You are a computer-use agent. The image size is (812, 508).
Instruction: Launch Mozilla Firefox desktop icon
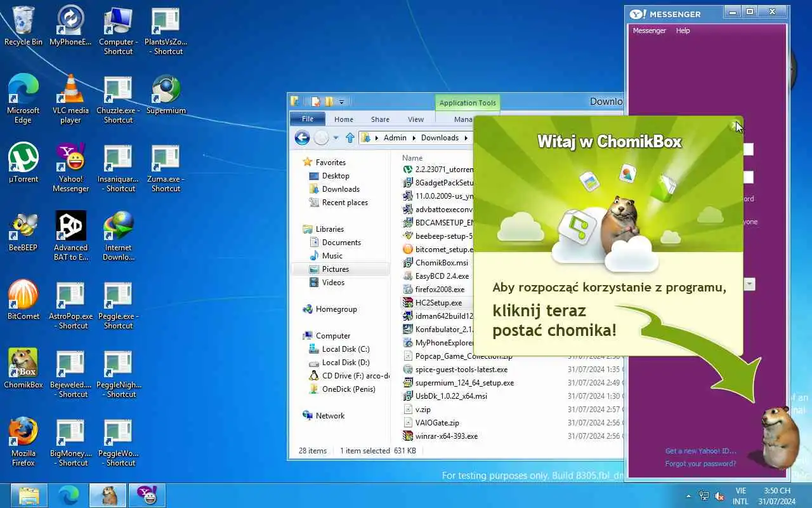(23, 441)
